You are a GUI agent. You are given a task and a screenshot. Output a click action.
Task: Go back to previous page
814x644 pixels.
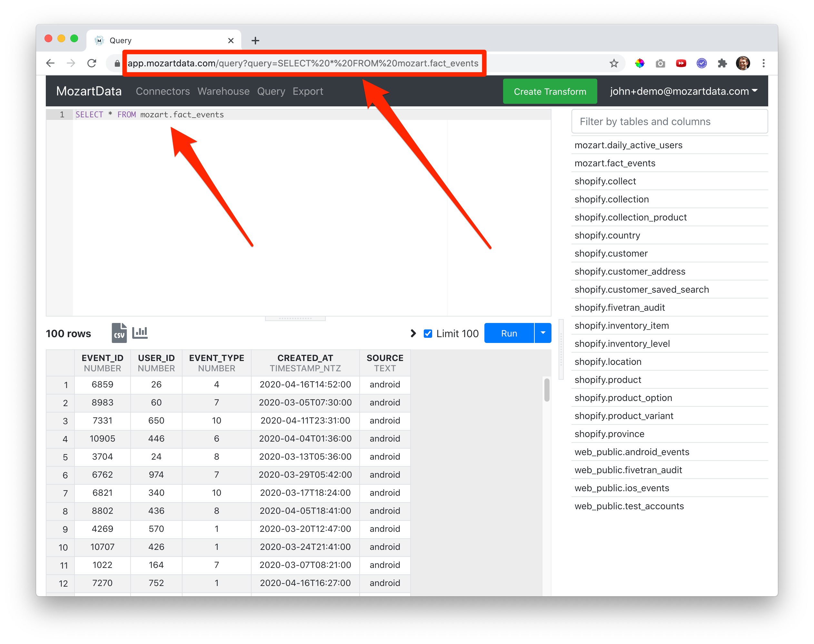(x=51, y=63)
